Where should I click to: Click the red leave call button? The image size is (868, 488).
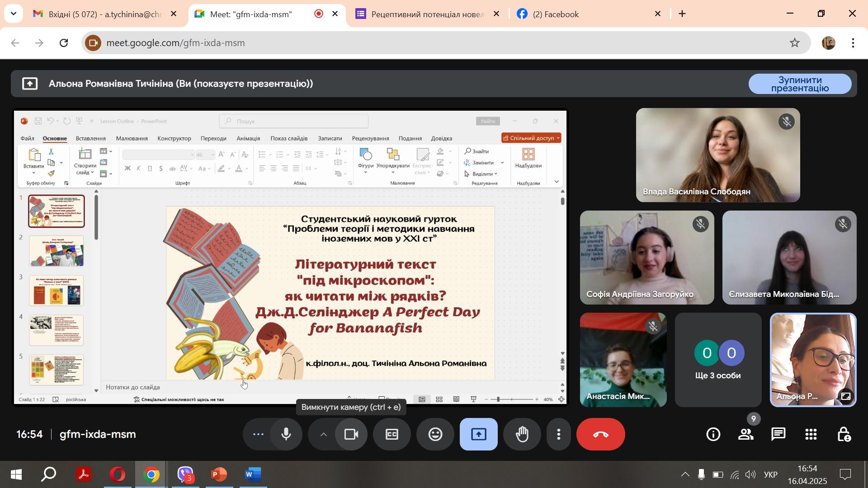point(600,434)
